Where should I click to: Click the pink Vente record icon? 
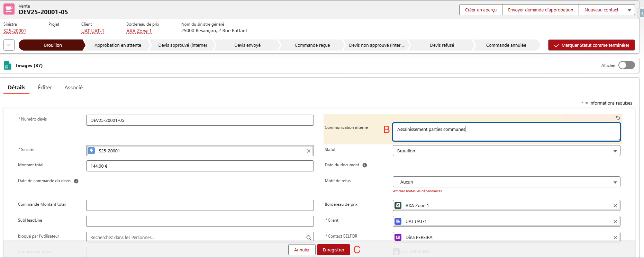(9, 9)
